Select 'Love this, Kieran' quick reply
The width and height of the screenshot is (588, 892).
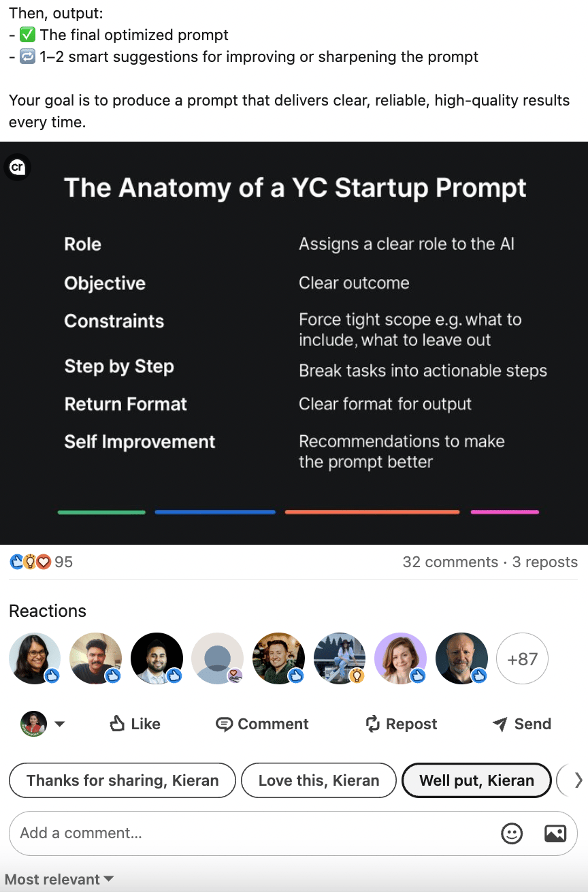tap(319, 780)
